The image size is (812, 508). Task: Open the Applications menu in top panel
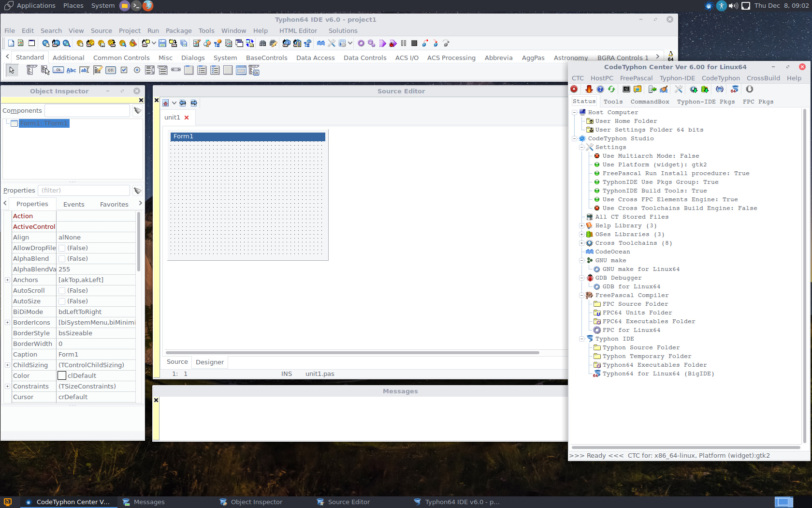point(30,5)
